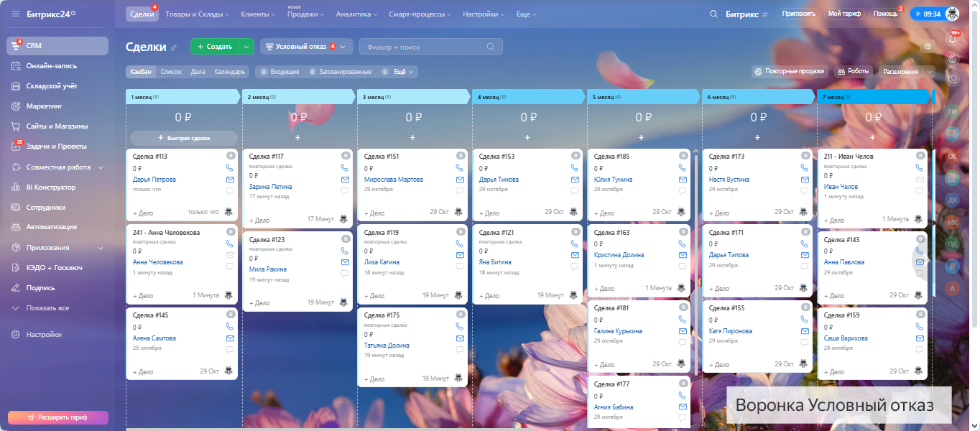Switch to Список view tab
The height and width of the screenshot is (431, 980).
[171, 72]
